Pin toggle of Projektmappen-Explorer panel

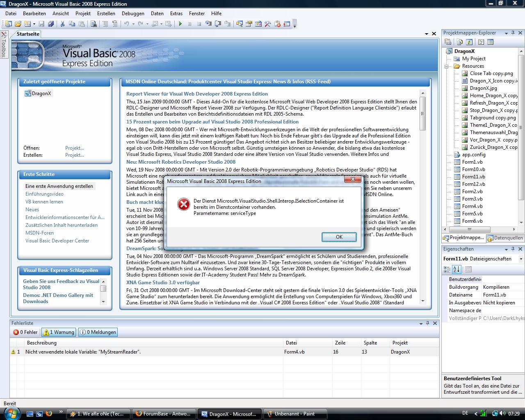pyautogui.click(x=513, y=33)
